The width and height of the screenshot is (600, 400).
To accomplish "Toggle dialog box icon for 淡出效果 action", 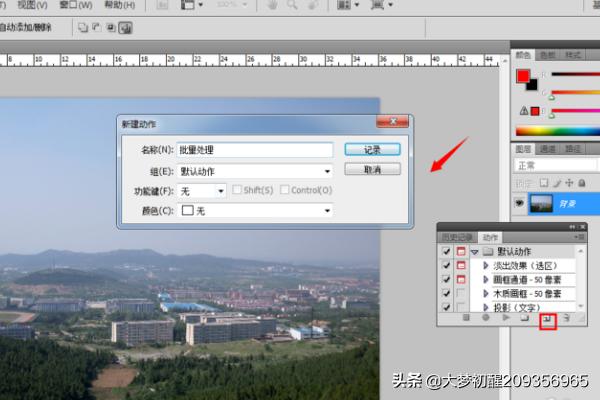I will point(461,266).
